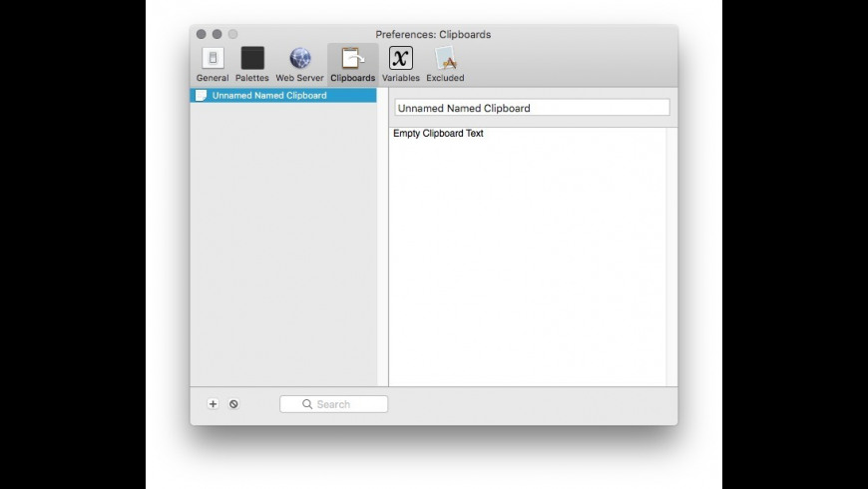Click in the Empty Clipboard Text area
Viewport: 868px width, 489px height.
[528, 256]
